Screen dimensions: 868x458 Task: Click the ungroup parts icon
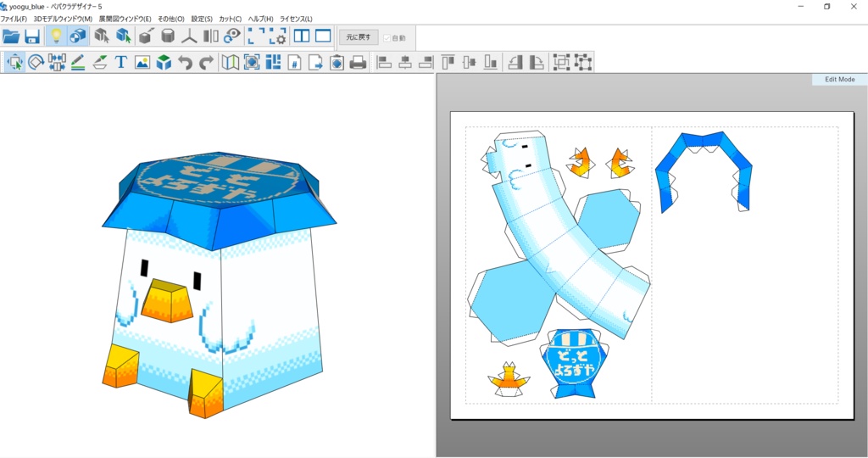pyautogui.click(x=583, y=62)
